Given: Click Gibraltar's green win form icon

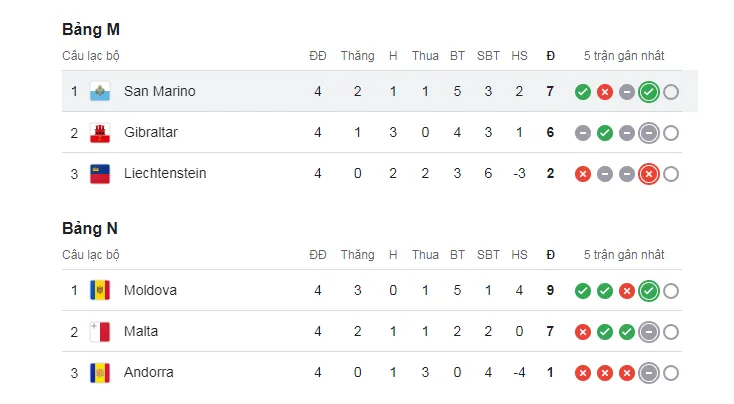Looking at the screenshot, I should pos(605,133).
